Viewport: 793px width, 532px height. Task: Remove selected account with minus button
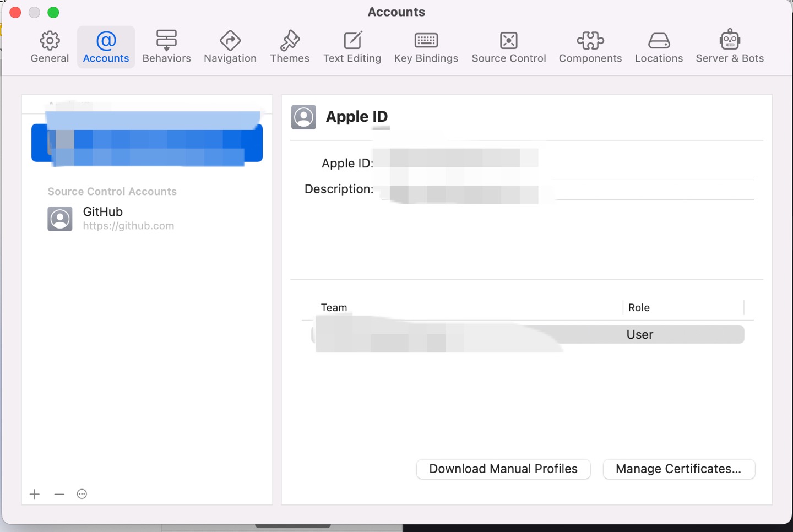pos(59,494)
